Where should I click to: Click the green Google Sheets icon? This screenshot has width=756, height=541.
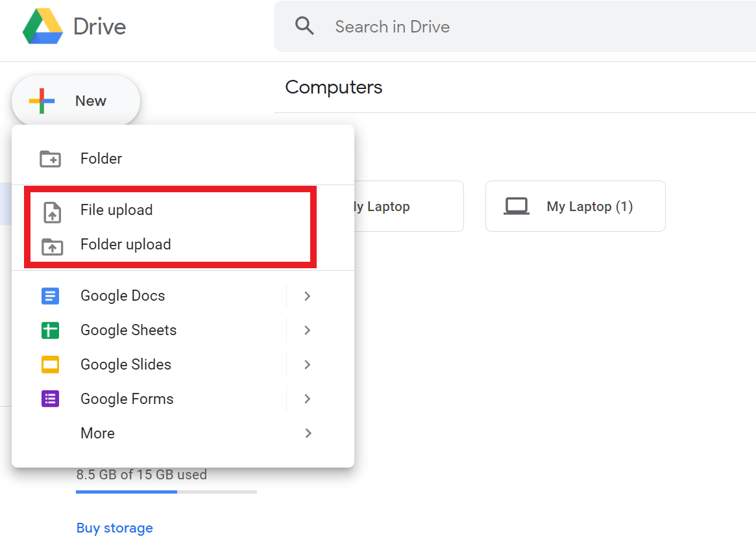[x=51, y=331]
